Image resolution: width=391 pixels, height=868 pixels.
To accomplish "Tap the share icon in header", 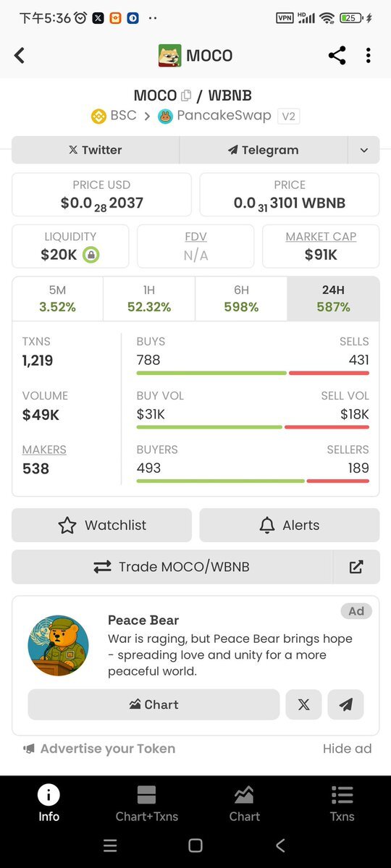I will (x=337, y=55).
